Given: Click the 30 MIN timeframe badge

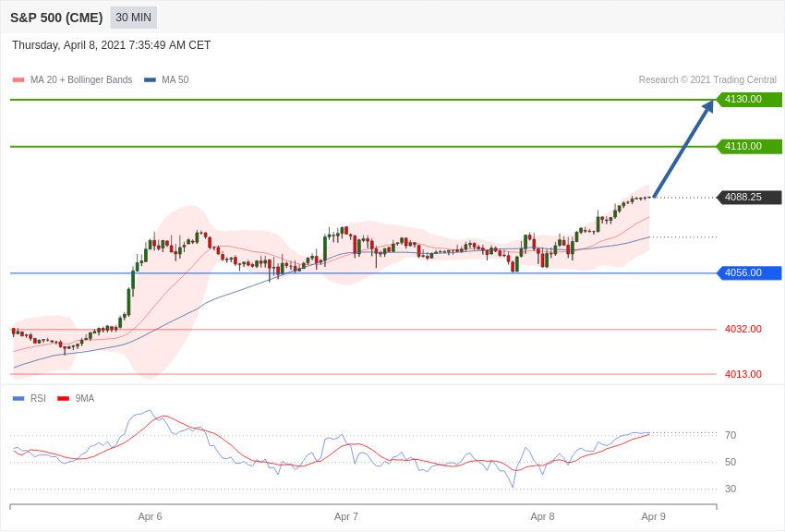Looking at the screenshot, I should coord(133,18).
